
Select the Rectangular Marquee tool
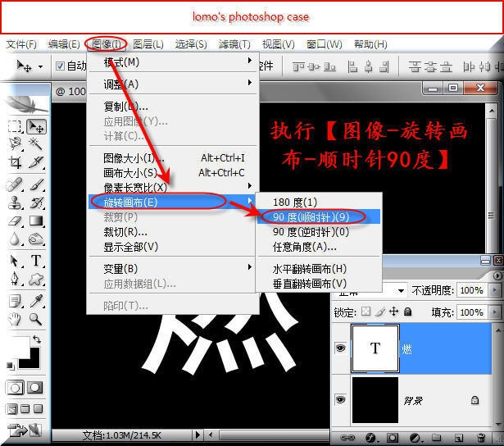[x=15, y=126]
